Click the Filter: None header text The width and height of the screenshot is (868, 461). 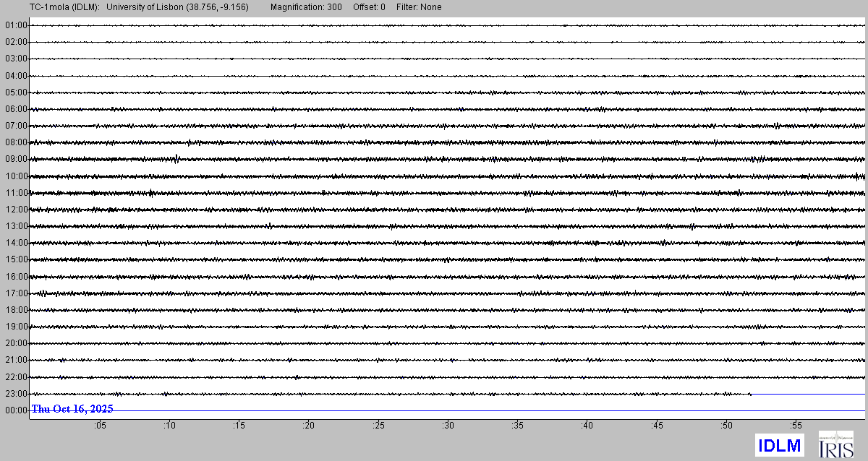tap(419, 7)
